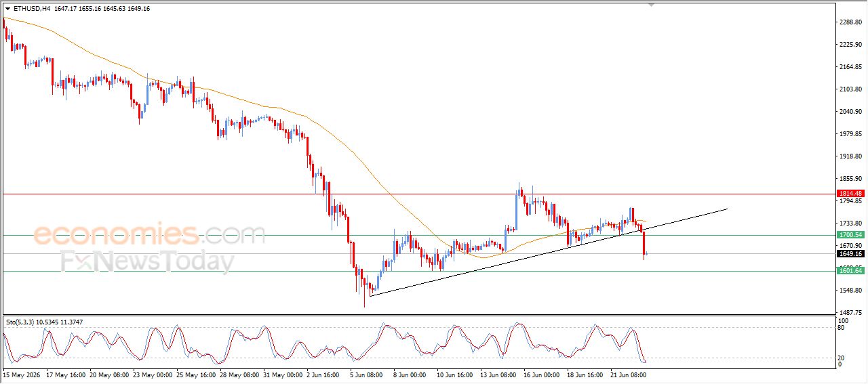Viewport: 868px width, 384px height.
Task: Select the black ascending trendline
Action: tap(549, 252)
